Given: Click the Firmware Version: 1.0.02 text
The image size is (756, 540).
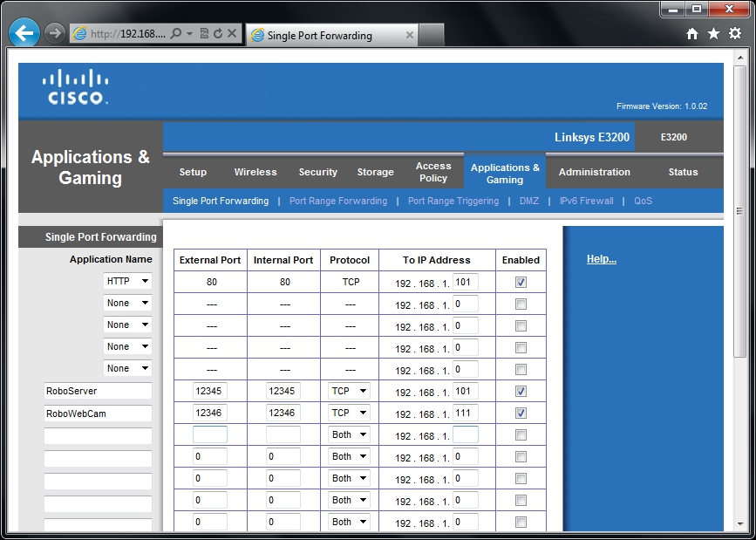Looking at the screenshot, I should (x=662, y=106).
